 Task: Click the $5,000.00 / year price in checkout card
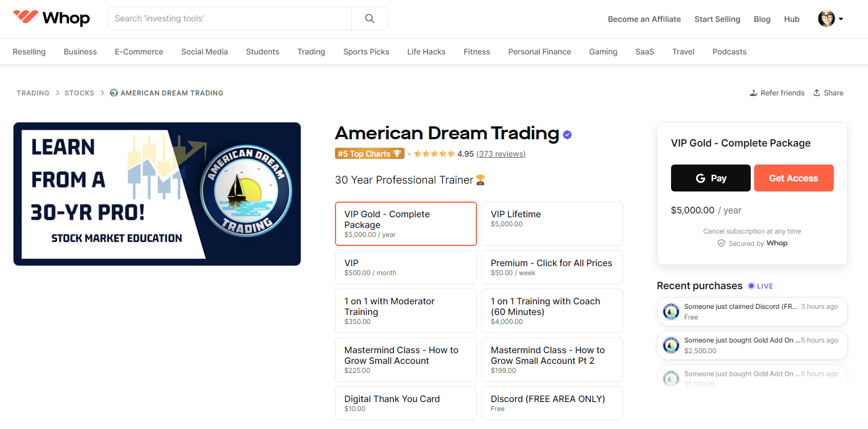(706, 210)
